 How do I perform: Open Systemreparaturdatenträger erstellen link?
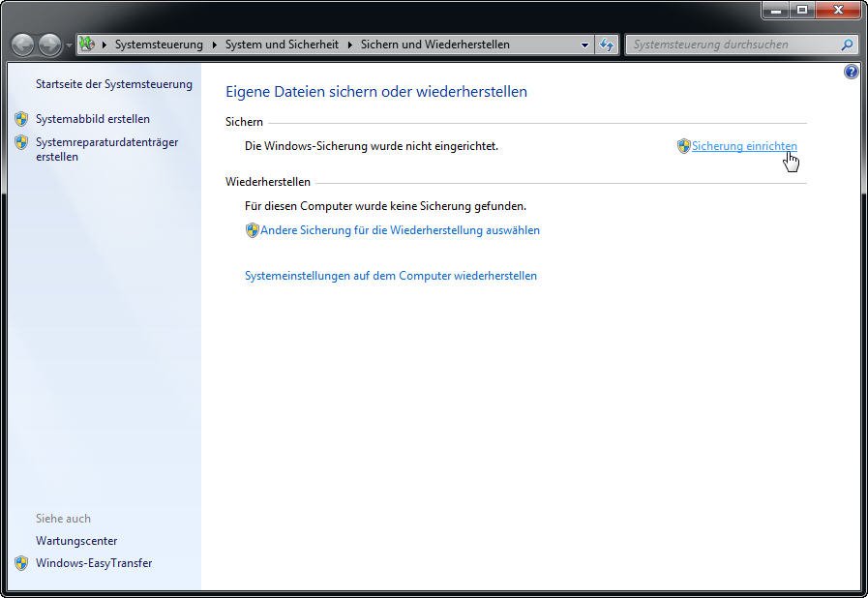[106, 149]
